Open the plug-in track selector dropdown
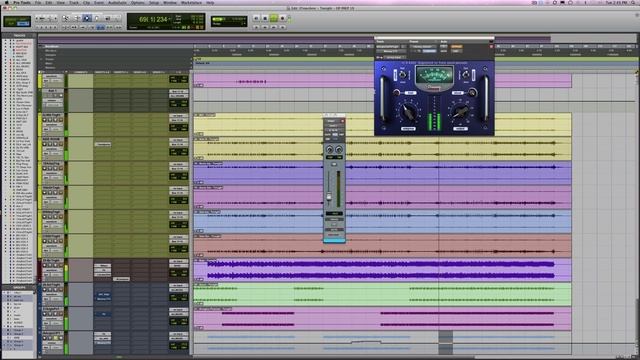640x360 pixels. click(x=388, y=47)
